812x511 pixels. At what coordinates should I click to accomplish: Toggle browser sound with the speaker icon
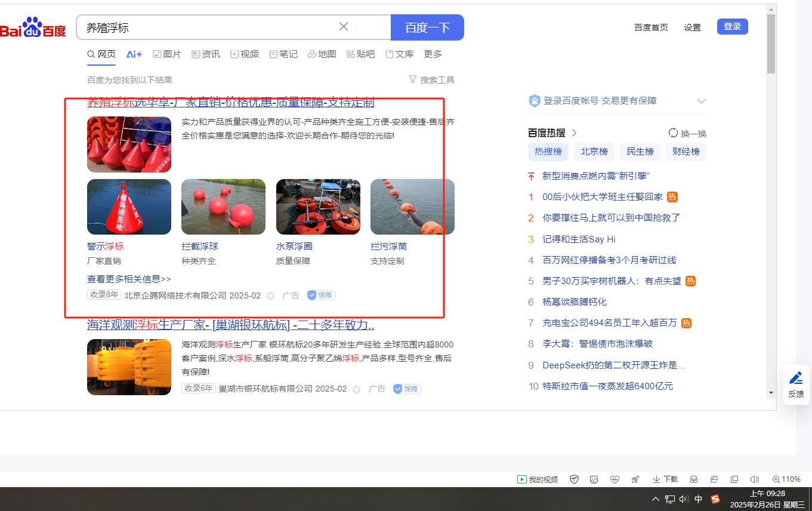[x=754, y=479]
